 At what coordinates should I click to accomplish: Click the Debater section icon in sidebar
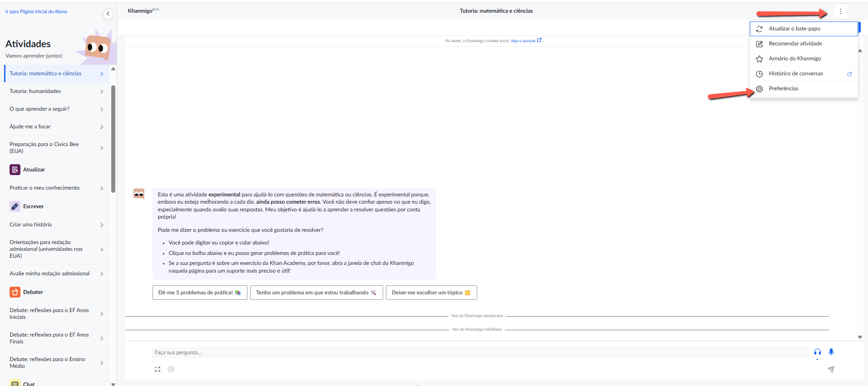coord(15,292)
